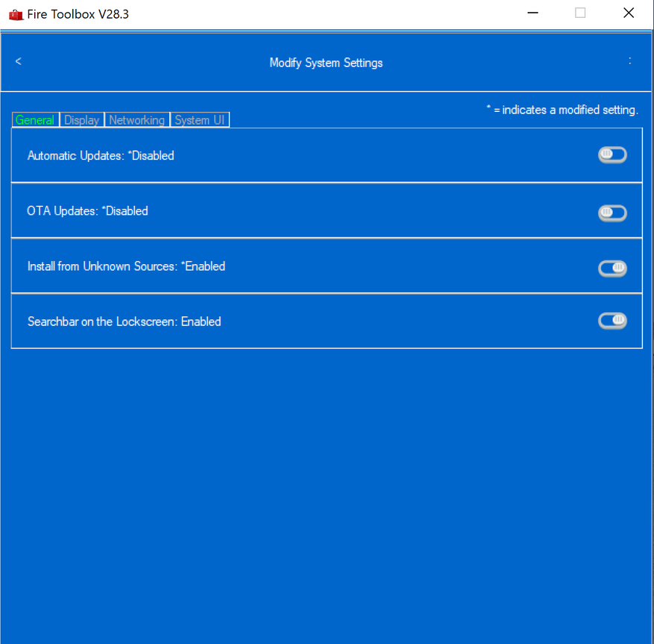Viewport: 654px width, 644px height.
Task: Click the Fire Toolbox red toolbox icon
Action: (x=16, y=15)
